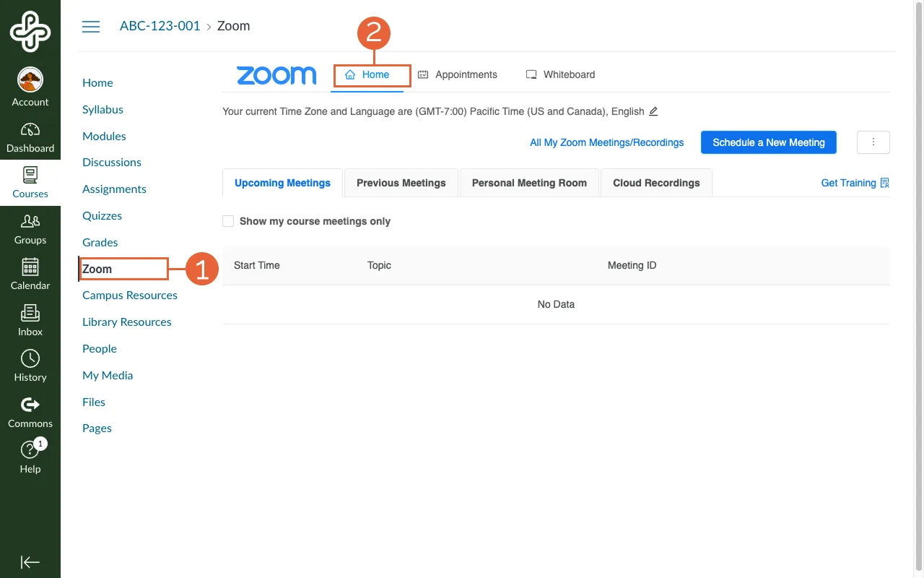Open the Help menu with notification badge
The width and height of the screenshot is (924, 578).
(30, 458)
